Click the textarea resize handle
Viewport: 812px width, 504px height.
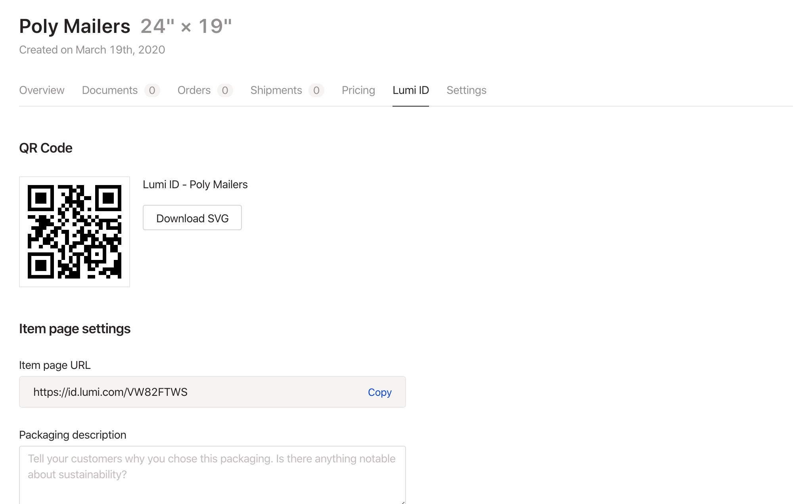(x=403, y=502)
